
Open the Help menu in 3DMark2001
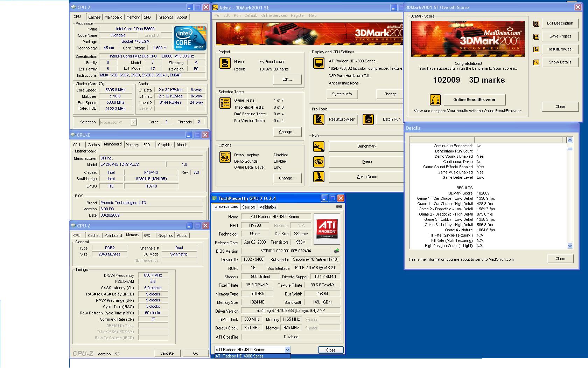point(313,15)
